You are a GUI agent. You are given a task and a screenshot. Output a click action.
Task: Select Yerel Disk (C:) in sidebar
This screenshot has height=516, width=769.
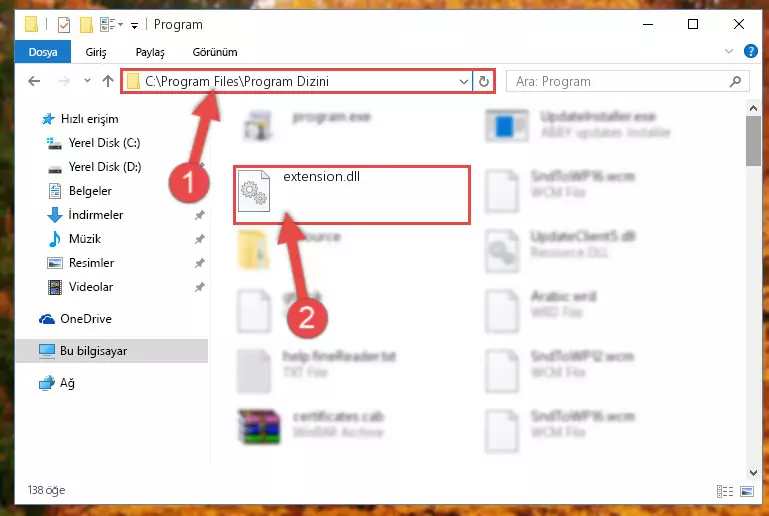104,143
